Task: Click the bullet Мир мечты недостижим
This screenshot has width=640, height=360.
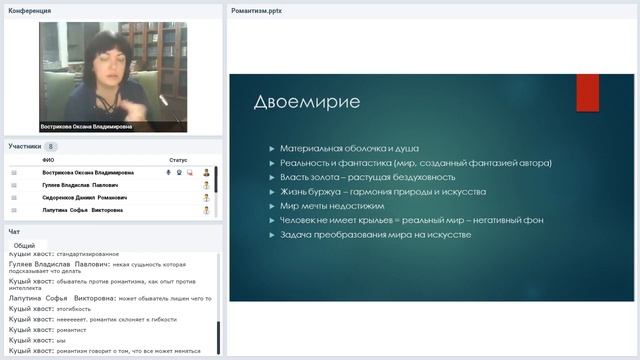Action: 332,206
